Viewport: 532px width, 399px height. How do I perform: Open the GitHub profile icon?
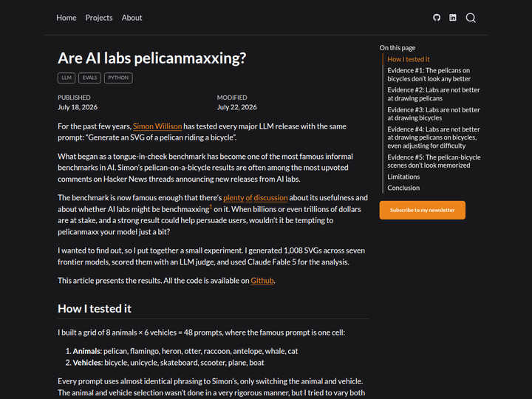[x=437, y=18]
